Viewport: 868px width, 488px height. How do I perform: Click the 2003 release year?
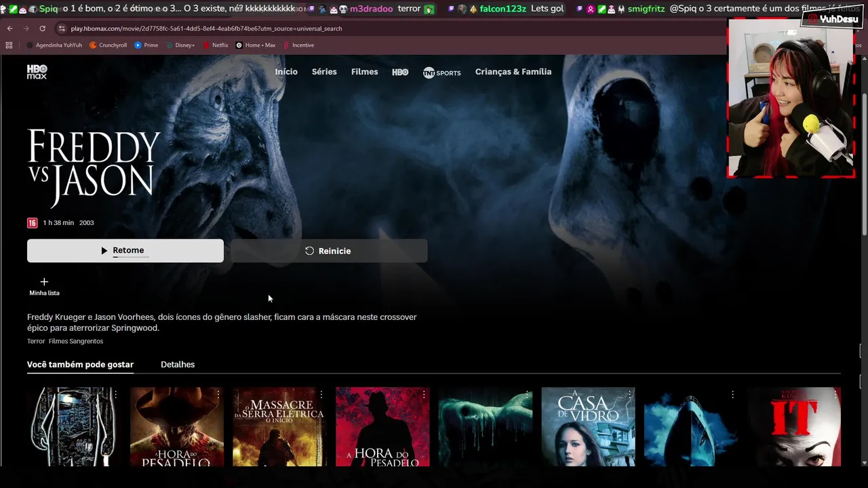click(87, 223)
